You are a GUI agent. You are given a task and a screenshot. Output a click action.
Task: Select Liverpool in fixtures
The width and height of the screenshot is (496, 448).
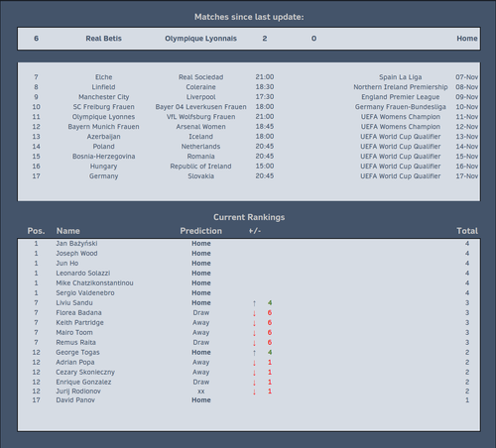tap(200, 97)
